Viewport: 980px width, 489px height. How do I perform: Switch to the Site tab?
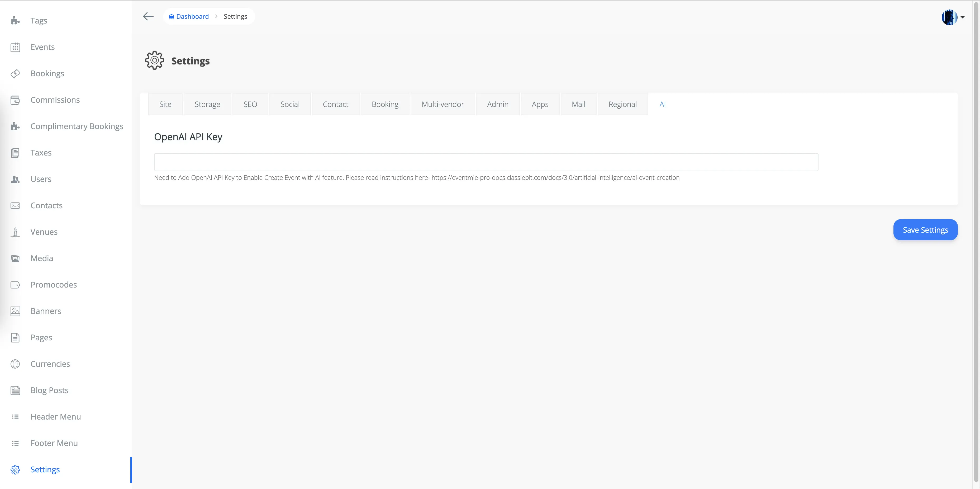[x=165, y=104]
